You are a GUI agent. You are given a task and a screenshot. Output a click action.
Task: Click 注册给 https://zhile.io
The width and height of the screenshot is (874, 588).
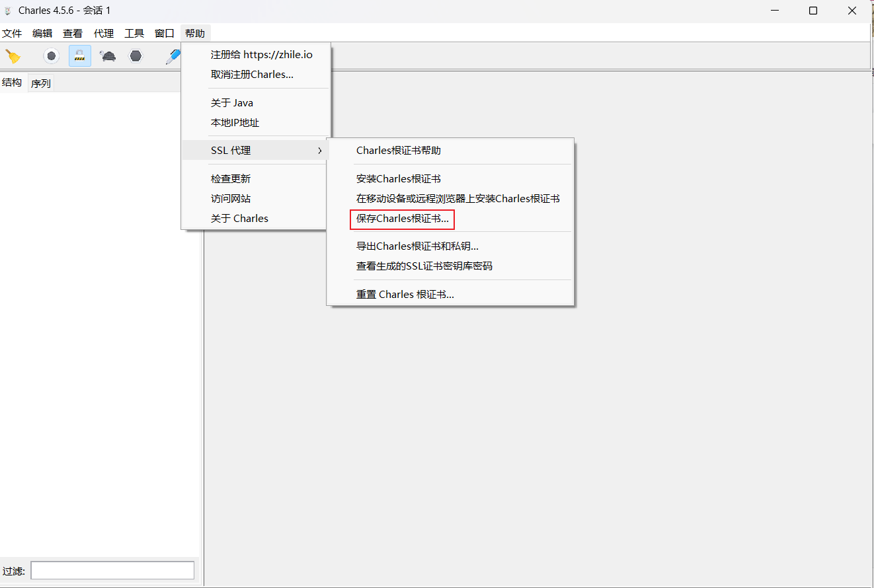pyautogui.click(x=260, y=54)
